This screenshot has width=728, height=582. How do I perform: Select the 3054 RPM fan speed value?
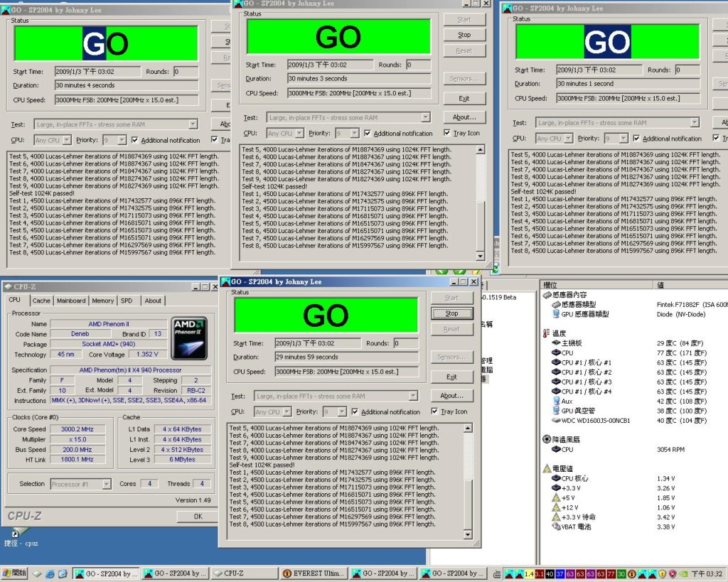[x=670, y=449]
